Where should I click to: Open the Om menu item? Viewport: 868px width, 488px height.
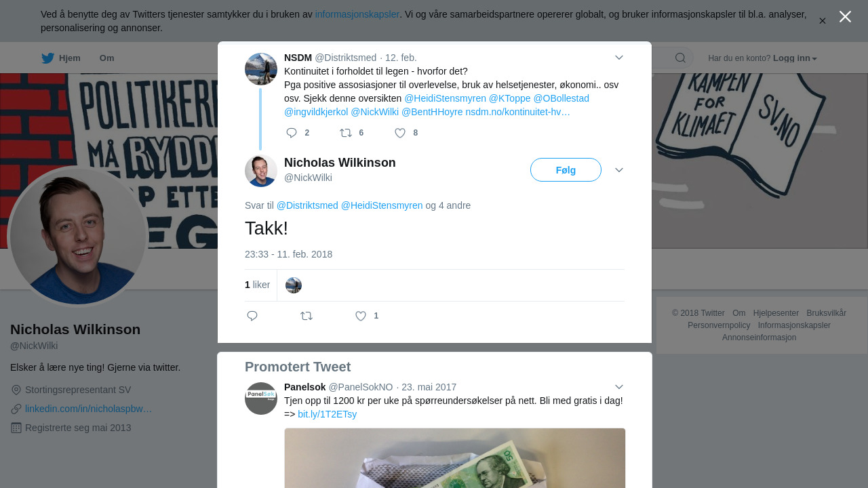click(106, 58)
